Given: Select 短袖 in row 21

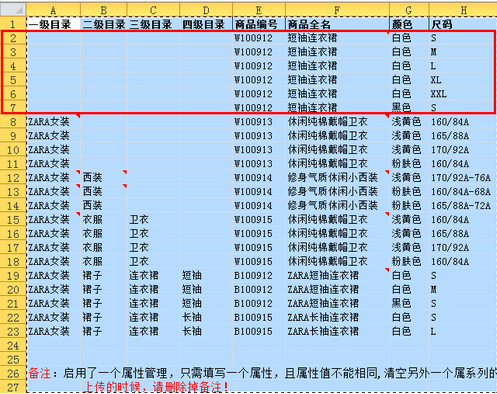Looking at the screenshot, I should pyautogui.click(x=206, y=304).
